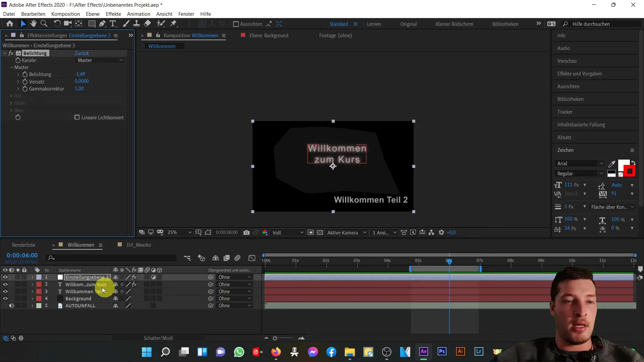
Task: Toggle visibility of Einstellungsebene 3 layer
Action: click(x=5, y=277)
